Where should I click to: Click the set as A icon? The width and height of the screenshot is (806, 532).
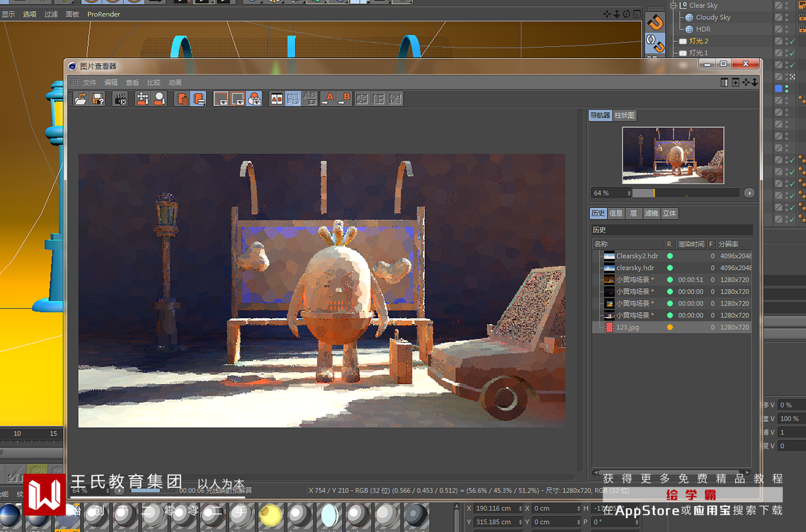tap(328, 99)
